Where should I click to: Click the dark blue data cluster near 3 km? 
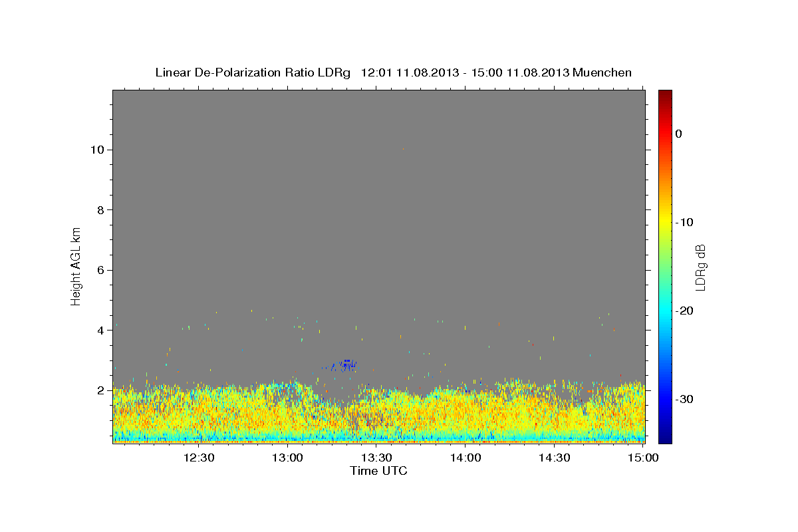pyautogui.click(x=344, y=364)
